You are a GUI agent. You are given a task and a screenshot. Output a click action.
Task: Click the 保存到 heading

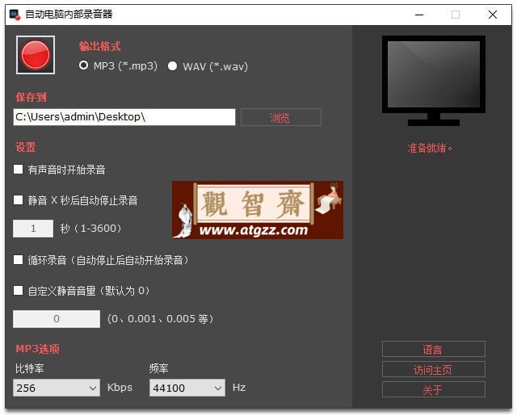[31, 97]
